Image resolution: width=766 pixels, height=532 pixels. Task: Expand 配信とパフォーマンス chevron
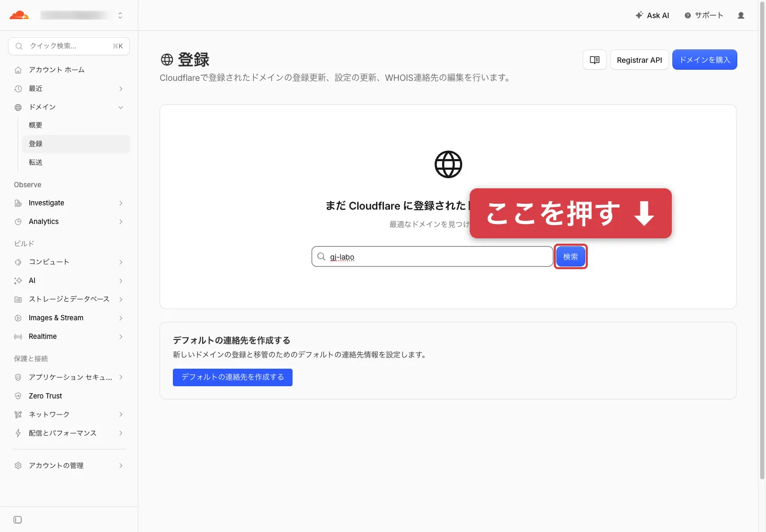point(121,433)
